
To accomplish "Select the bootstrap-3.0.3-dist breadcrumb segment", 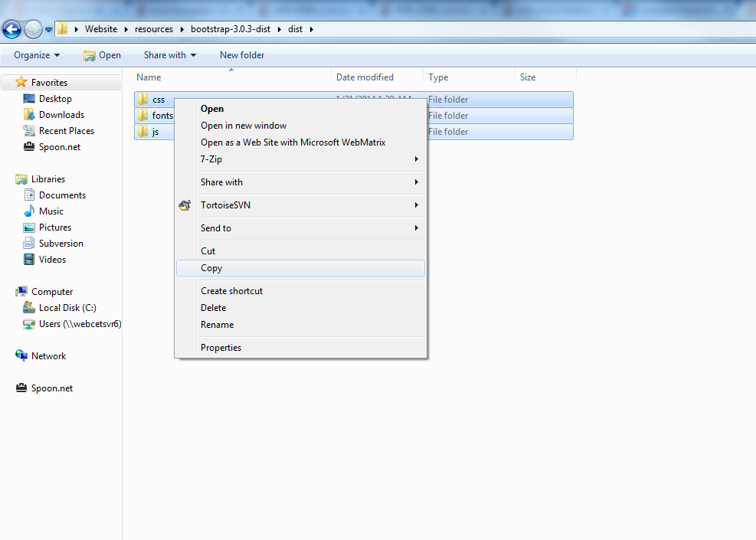I will 231,29.
